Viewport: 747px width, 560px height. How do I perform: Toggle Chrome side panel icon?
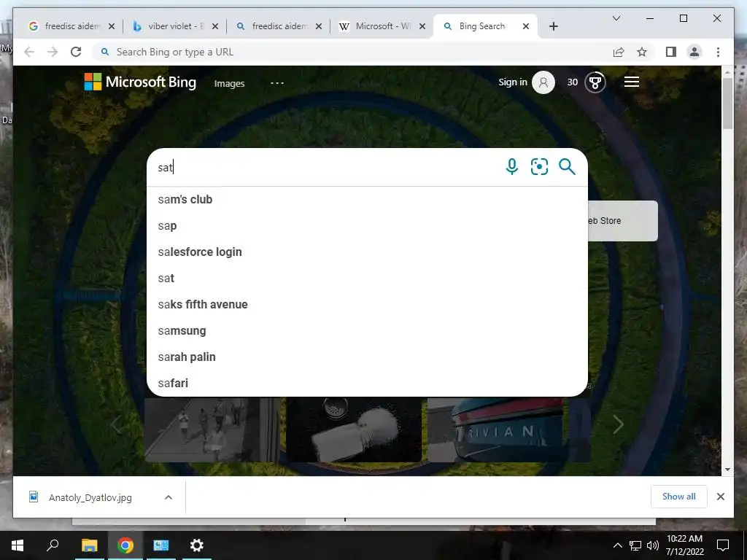point(671,52)
